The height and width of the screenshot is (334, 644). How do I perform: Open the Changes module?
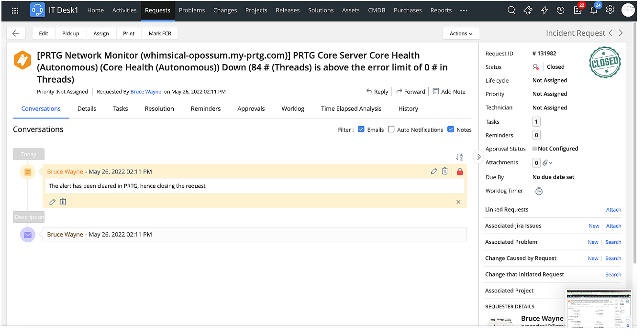[x=225, y=10]
